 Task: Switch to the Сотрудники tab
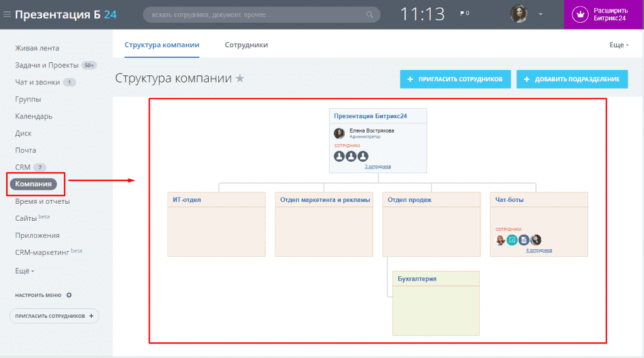click(x=247, y=45)
